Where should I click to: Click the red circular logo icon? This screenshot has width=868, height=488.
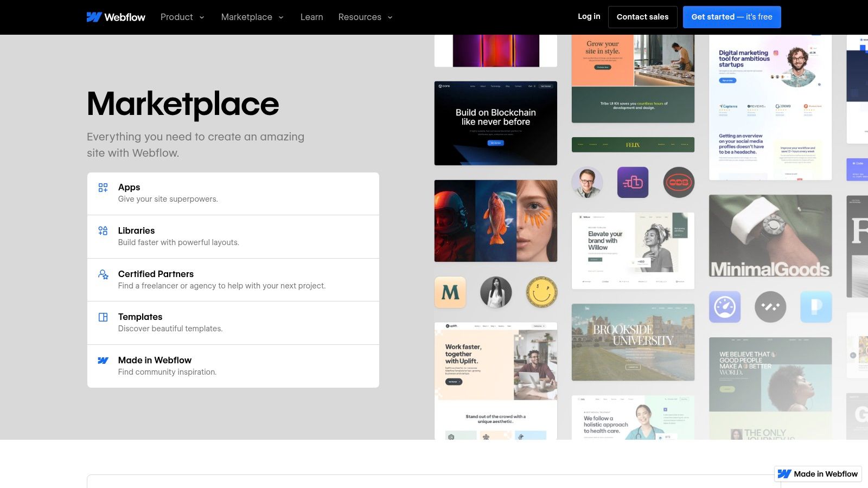click(x=679, y=182)
